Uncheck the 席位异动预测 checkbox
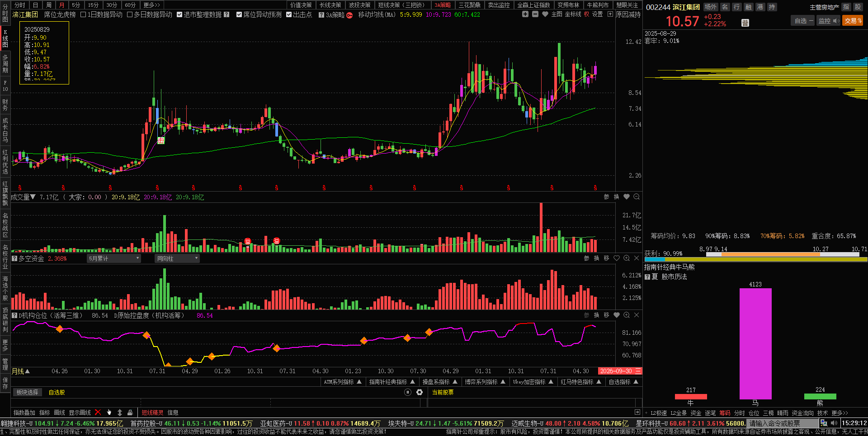Viewport: 868px width, 436px height. (x=239, y=14)
